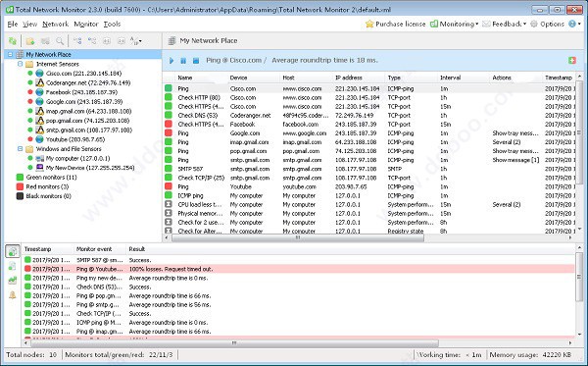
Task: Select smtp.gmail.com device in tree
Action: [x=89, y=130]
